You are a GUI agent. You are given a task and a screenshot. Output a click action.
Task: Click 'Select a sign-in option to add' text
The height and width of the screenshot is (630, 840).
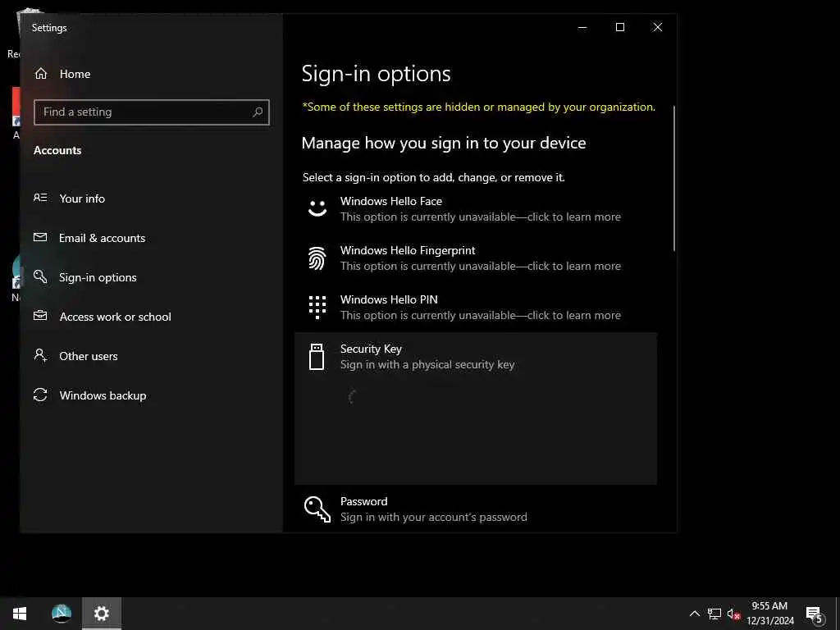click(433, 177)
